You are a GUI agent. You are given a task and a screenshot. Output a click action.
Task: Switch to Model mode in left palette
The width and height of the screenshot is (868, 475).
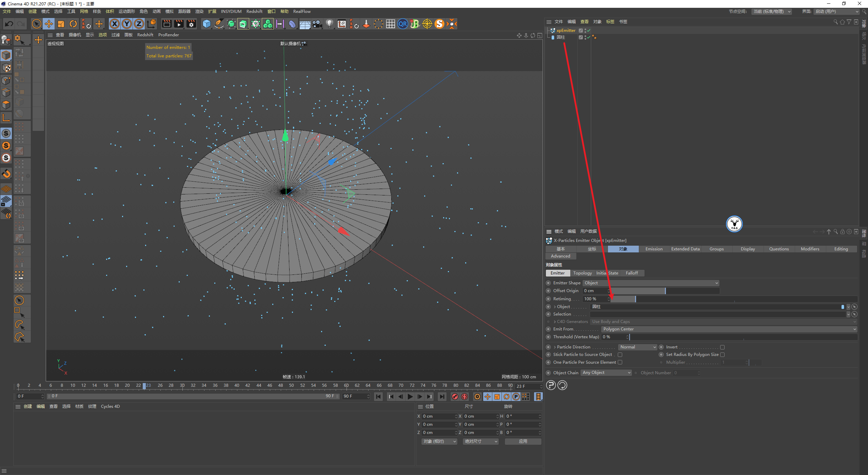6,55
